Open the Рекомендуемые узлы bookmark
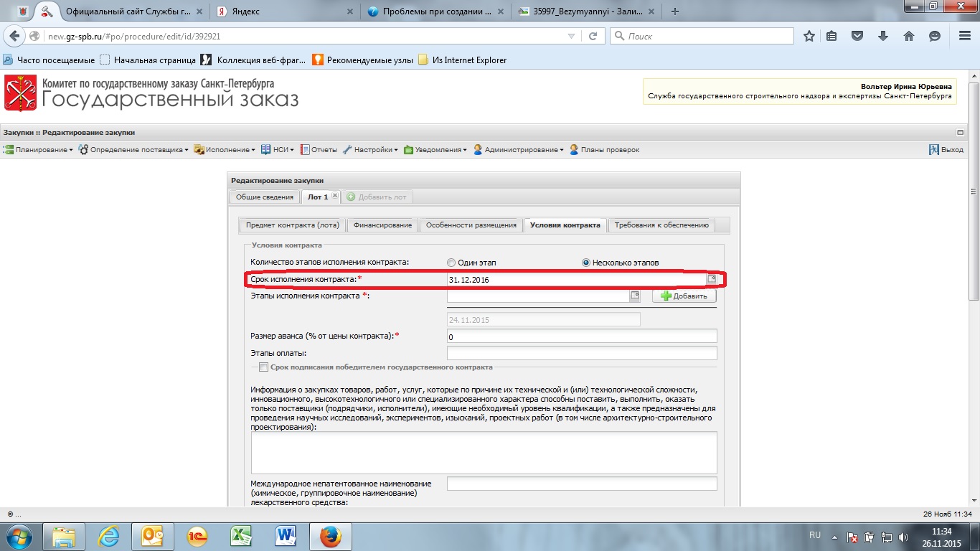This screenshot has width=980, height=551. [x=363, y=60]
